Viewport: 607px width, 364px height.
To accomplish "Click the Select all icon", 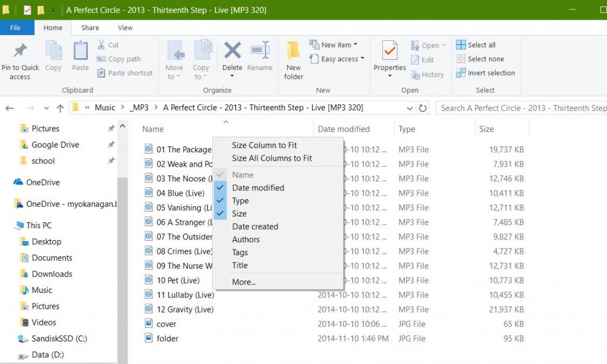I will (x=461, y=44).
